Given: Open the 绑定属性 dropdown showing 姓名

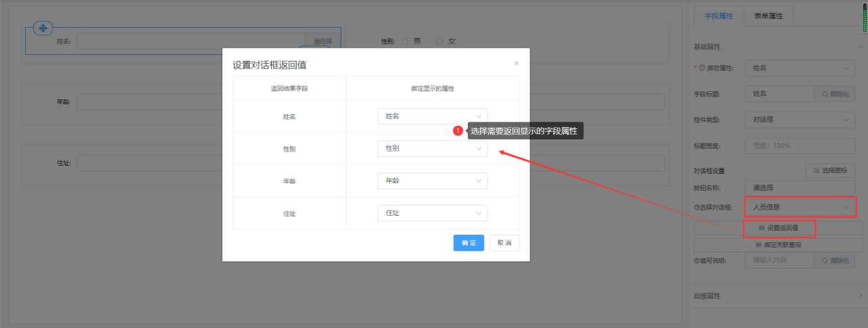Looking at the screenshot, I should click(800, 68).
